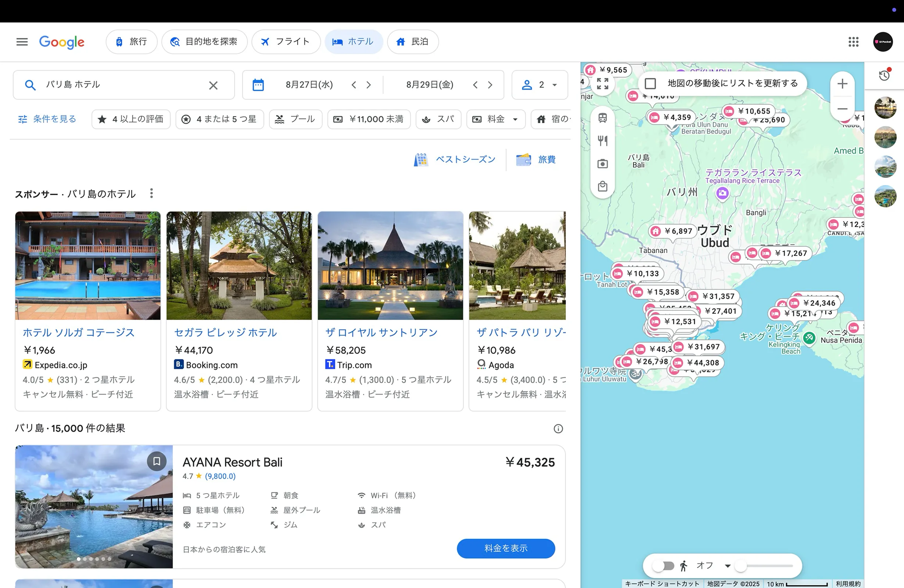Screen dimensions: 904x588
Task: Expand the 料金 price dropdown
Action: point(496,119)
